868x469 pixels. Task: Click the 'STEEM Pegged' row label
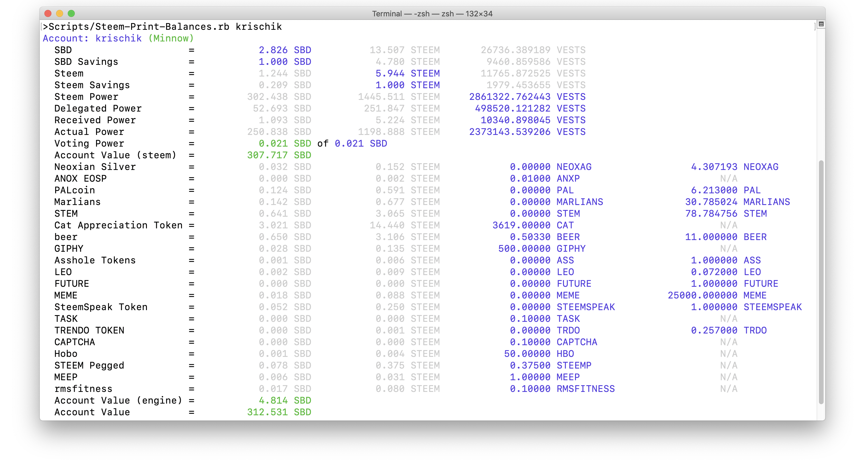(89, 366)
